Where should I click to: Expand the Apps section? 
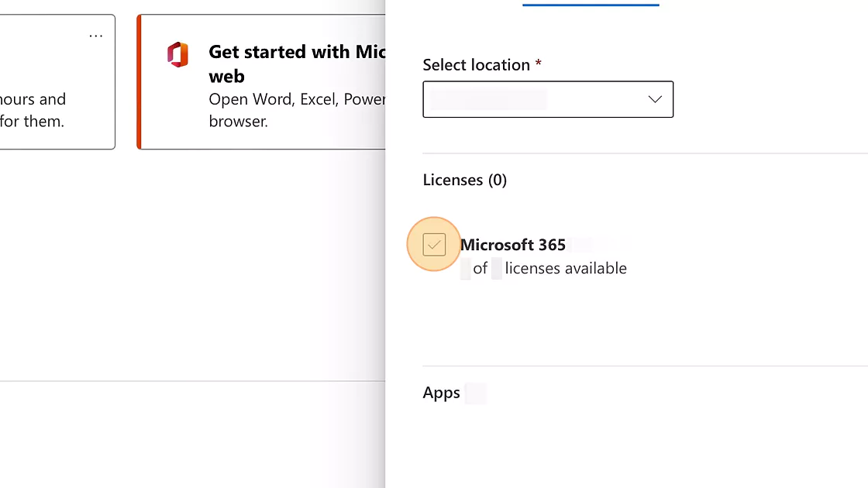(x=441, y=393)
